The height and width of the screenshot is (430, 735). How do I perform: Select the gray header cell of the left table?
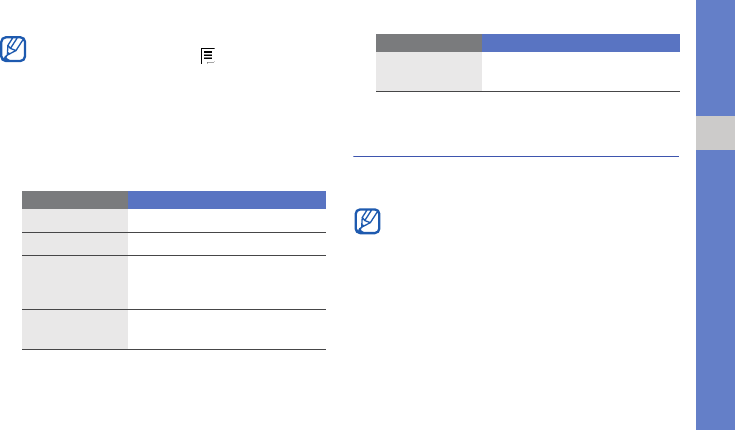[x=75, y=198]
